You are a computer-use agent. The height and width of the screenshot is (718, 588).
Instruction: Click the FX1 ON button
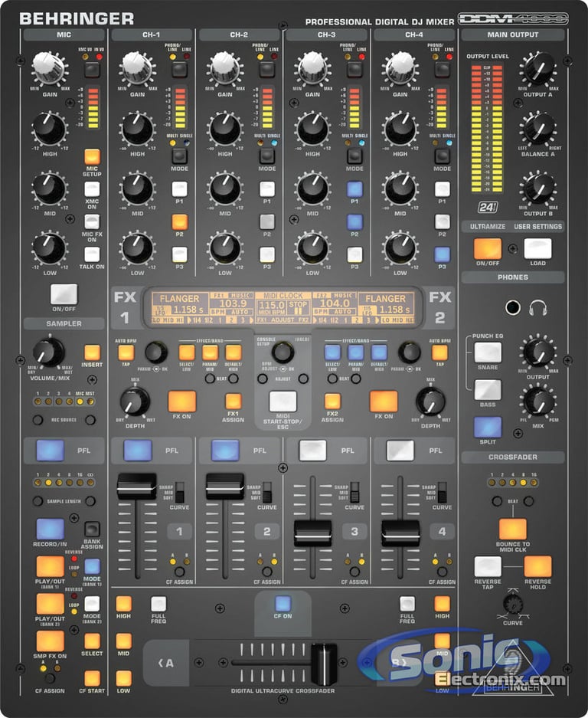(182, 402)
